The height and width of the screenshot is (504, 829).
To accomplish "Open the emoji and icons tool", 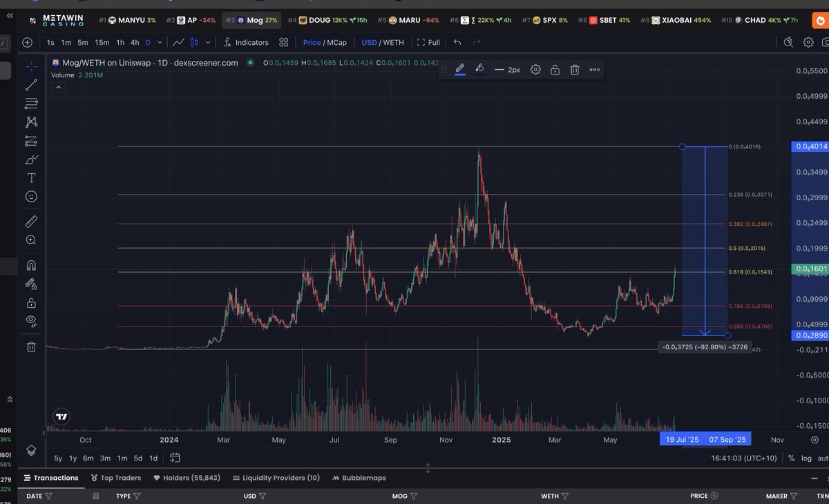I will coord(31,197).
